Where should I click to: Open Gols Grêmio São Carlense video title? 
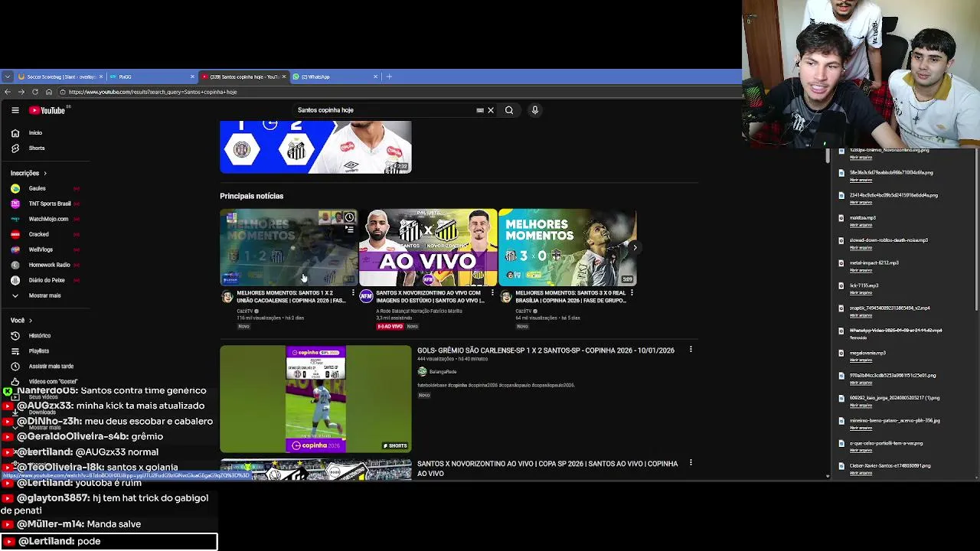click(x=546, y=350)
